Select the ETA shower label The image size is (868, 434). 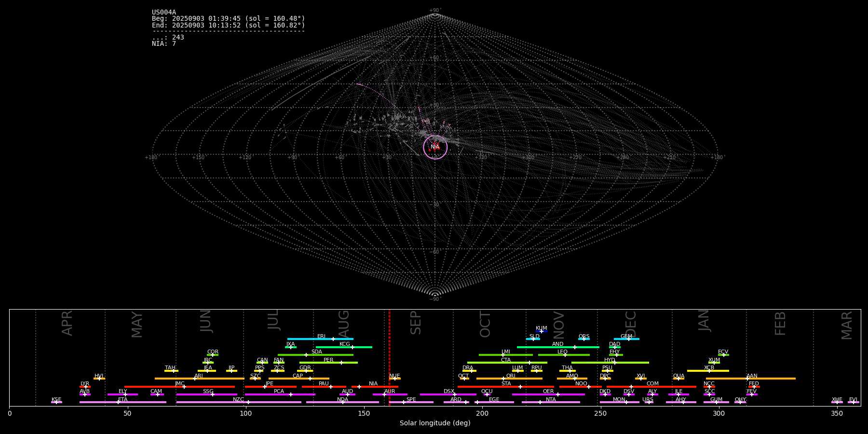coord(123,400)
